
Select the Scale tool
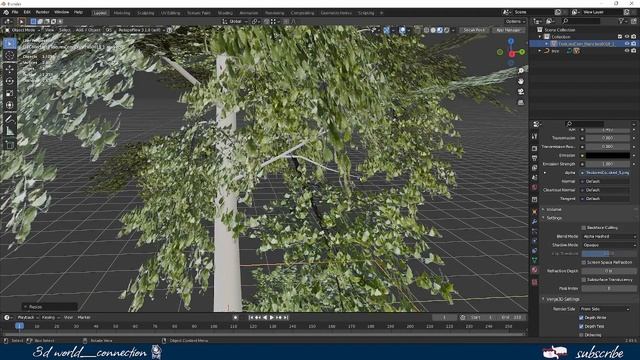(x=10, y=93)
